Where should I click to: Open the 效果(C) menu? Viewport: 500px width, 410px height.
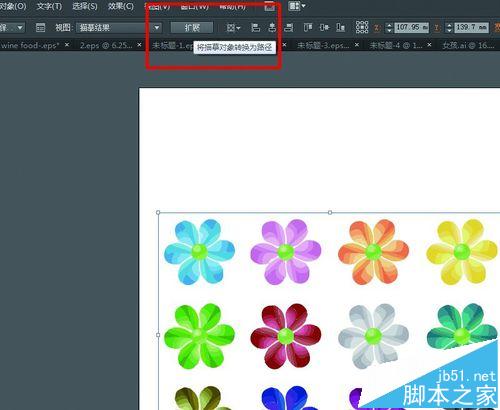(121, 6)
